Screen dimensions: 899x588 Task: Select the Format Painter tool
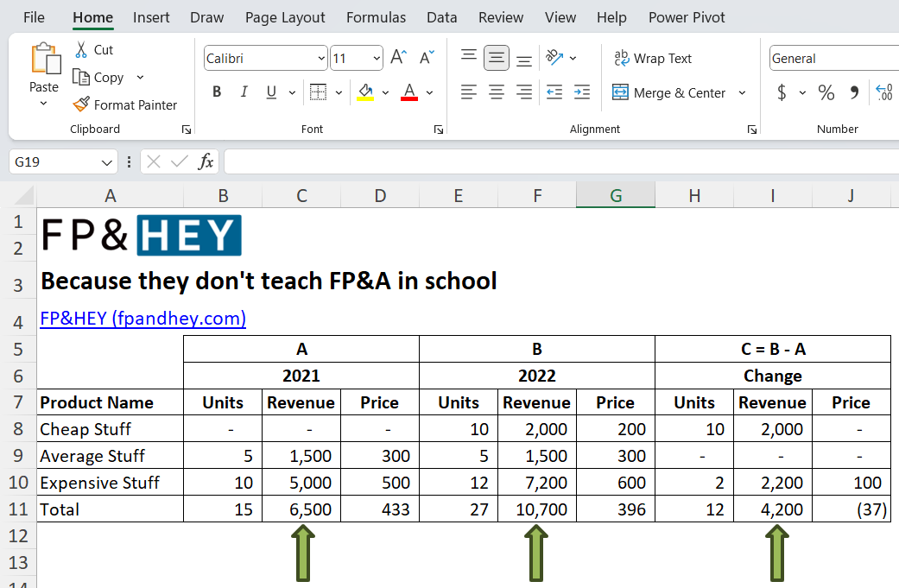[x=125, y=104]
